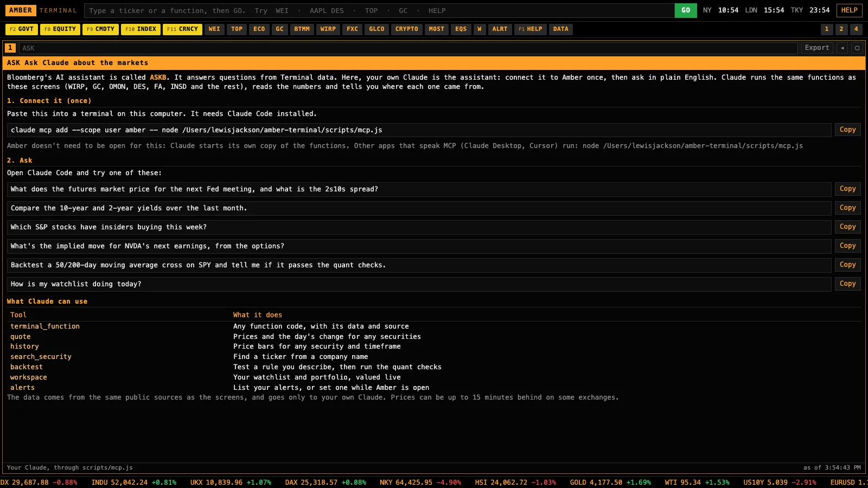This screenshot has width=868, height=488.
Task: Open the ECO shortcut
Action: pyautogui.click(x=259, y=29)
